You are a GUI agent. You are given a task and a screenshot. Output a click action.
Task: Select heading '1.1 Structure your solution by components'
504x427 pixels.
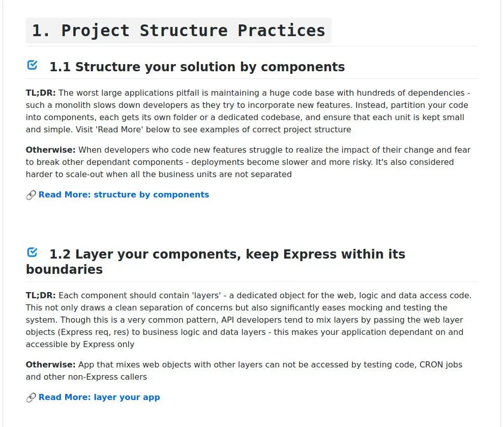tap(197, 67)
